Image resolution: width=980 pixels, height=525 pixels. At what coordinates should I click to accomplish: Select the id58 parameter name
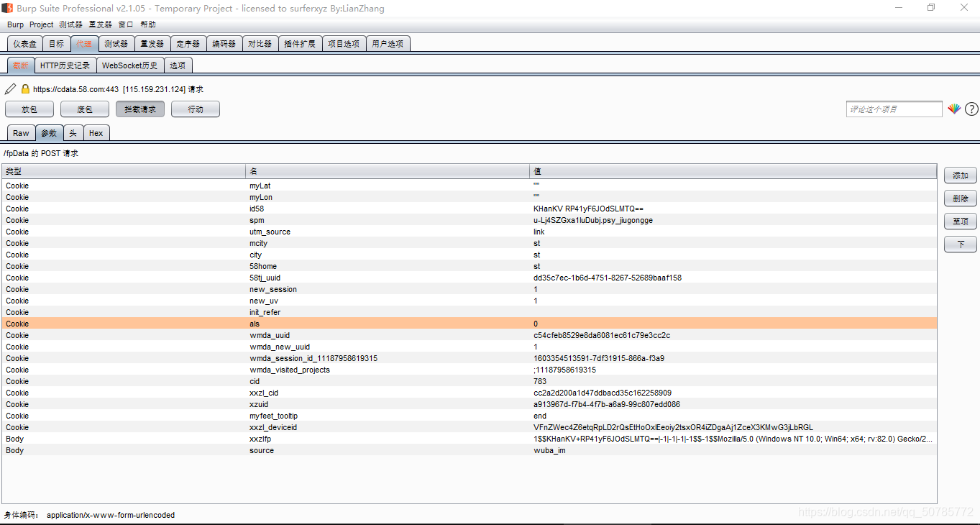(x=257, y=209)
